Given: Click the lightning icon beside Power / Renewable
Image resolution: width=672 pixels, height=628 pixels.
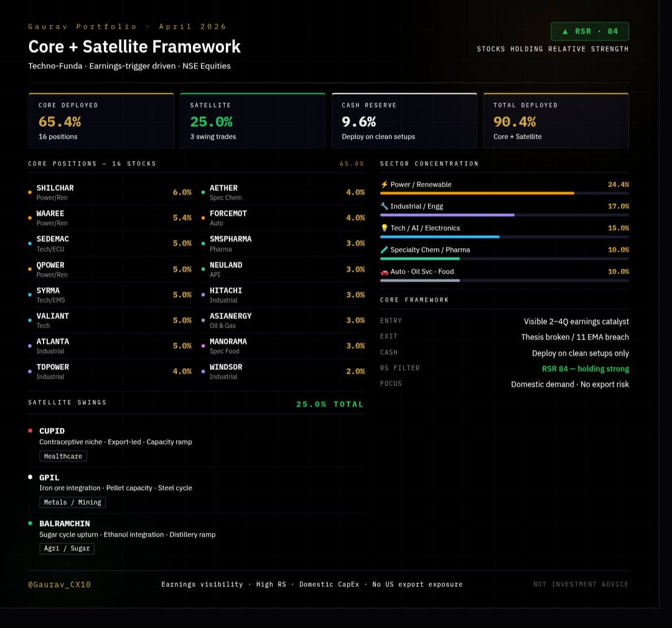Looking at the screenshot, I should pos(384,184).
